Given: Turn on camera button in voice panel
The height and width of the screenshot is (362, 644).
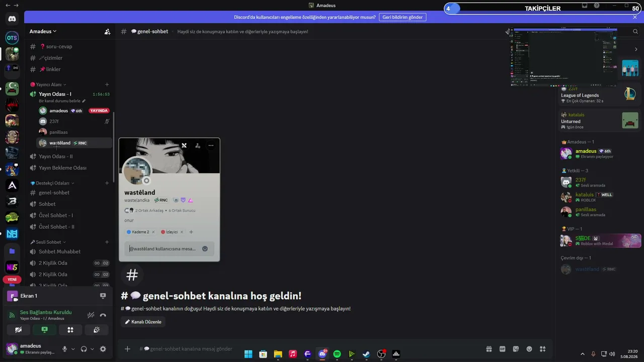Looking at the screenshot, I should click(19, 330).
